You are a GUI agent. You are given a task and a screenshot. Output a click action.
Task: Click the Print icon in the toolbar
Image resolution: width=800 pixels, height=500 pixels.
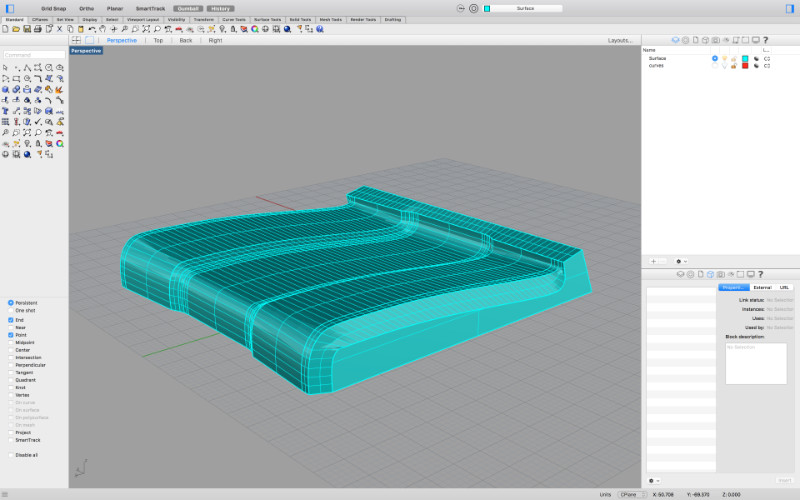point(38,29)
